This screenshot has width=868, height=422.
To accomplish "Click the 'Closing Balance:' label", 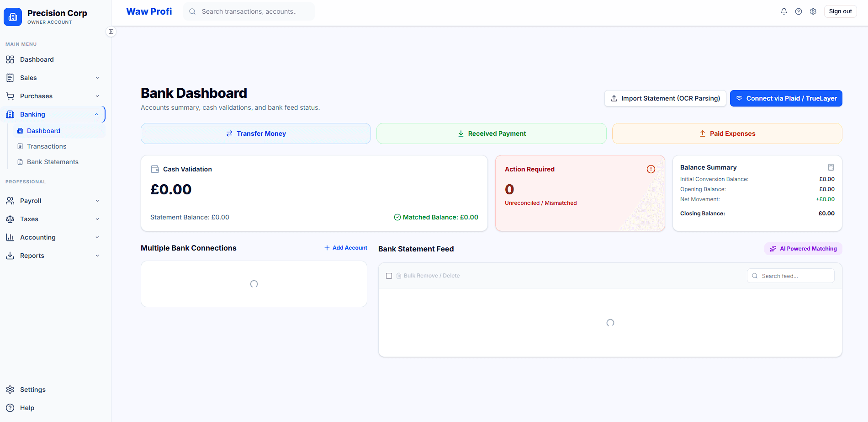I will (703, 214).
